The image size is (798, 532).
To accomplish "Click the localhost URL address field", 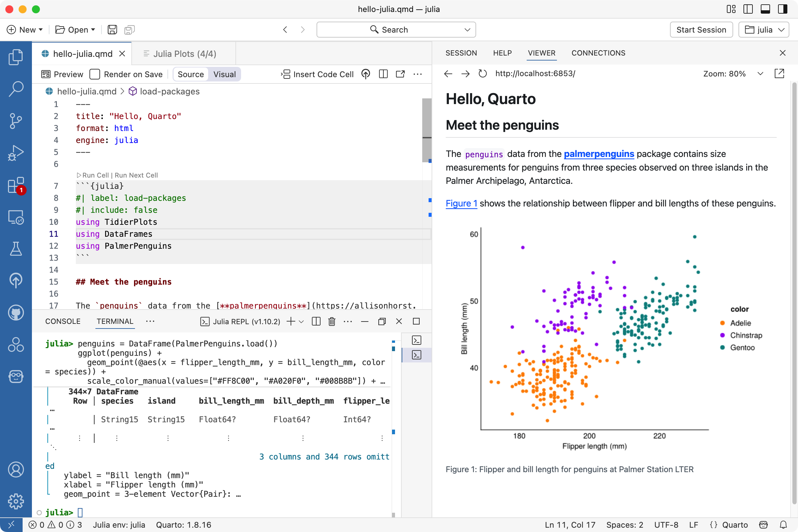I will click(x=535, y=73).
